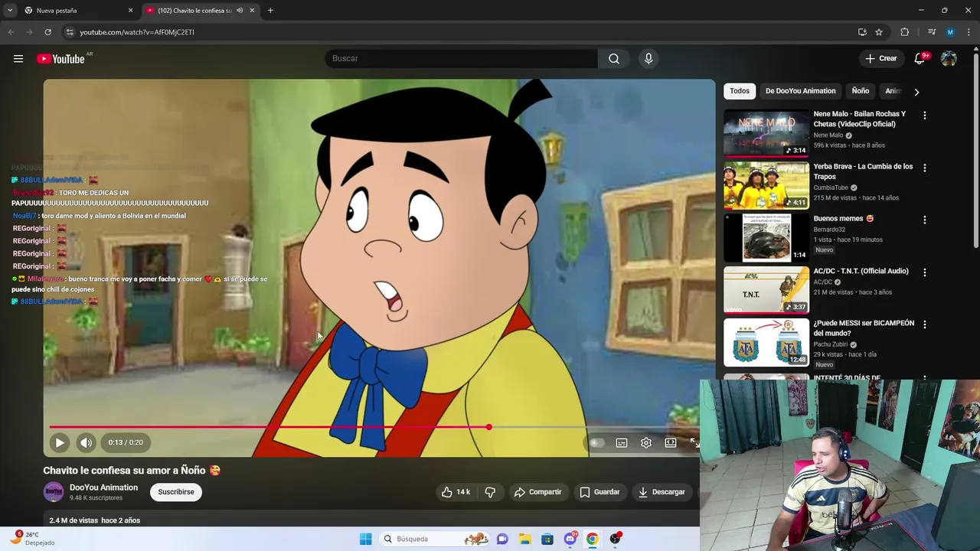
Task: Dislike the video with thumbs down
Action: click(491, 492)
